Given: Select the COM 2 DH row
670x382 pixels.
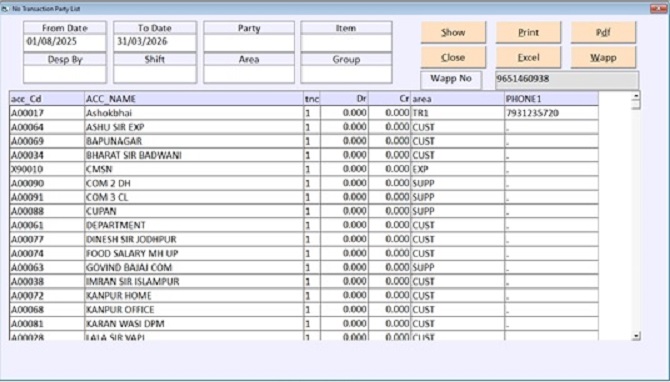Looking at the screenshot, I should click(304, 183).
